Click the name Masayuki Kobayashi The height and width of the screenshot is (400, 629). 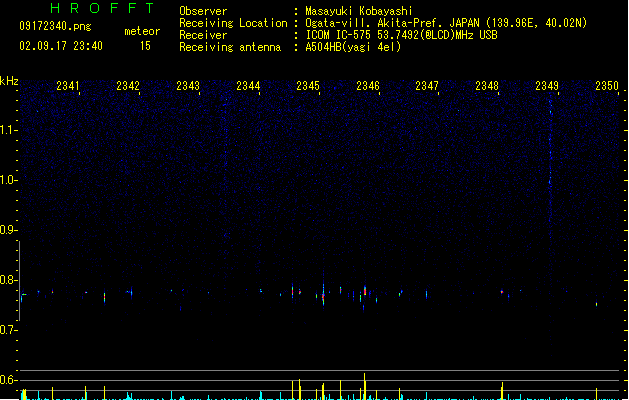(x=359, y=11)
